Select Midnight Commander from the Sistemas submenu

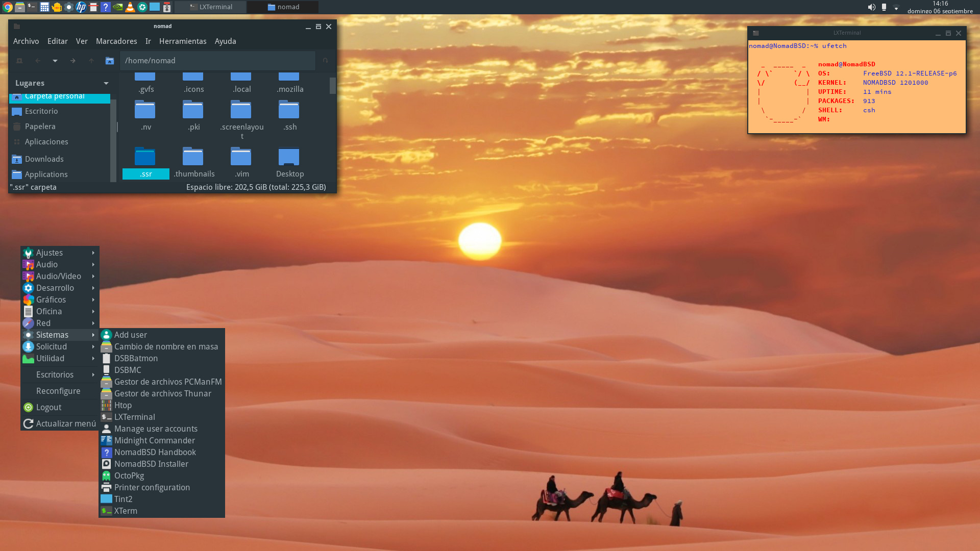(154, 440)
